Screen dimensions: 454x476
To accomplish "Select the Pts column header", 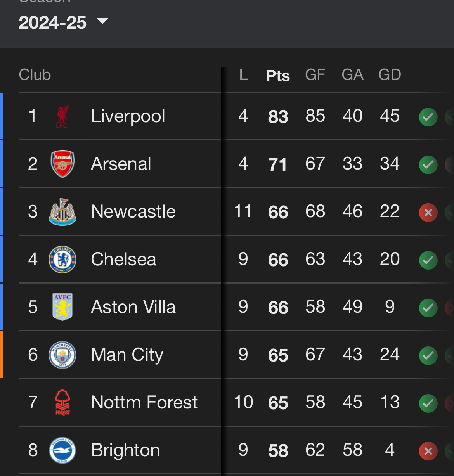I will click(x=278, y=76).
